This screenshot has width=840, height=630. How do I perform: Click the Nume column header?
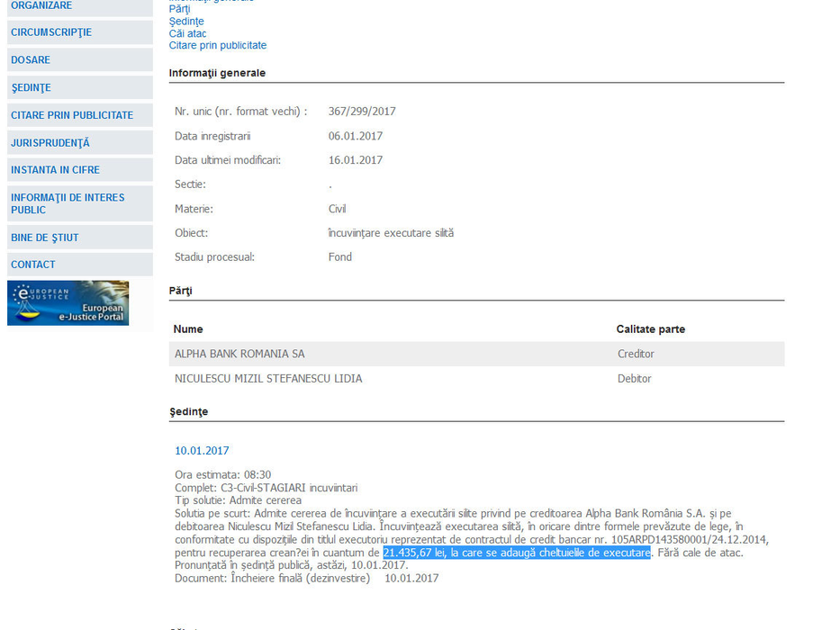(188, 329)
